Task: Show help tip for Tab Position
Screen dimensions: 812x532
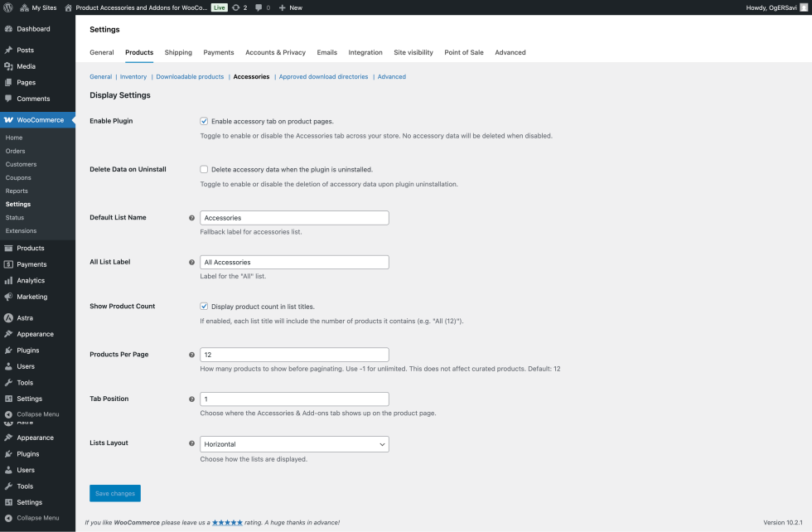Action: click(x=191, y=399)
